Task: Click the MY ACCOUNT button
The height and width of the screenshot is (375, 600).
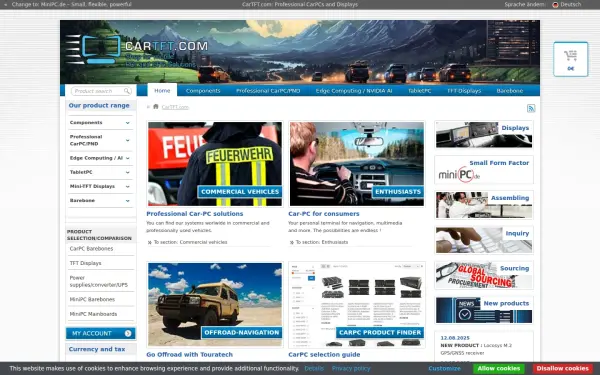Action: point(101,333)
